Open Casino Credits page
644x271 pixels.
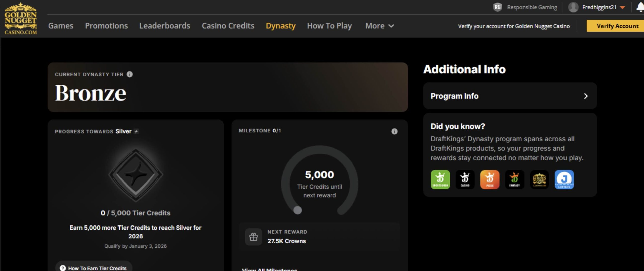pyautogui.click(x=228, y=26)
